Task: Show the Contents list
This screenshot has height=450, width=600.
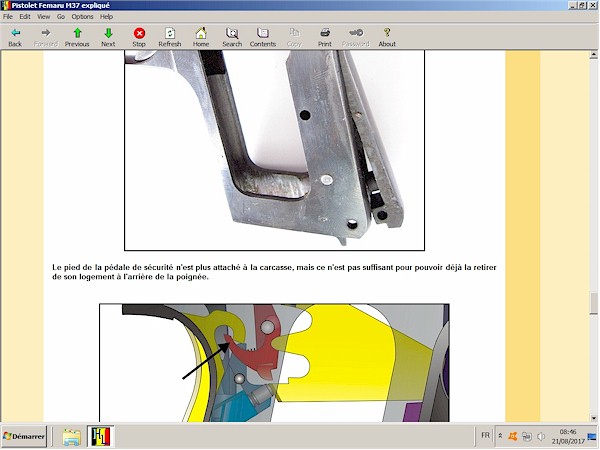Action: 263,38
